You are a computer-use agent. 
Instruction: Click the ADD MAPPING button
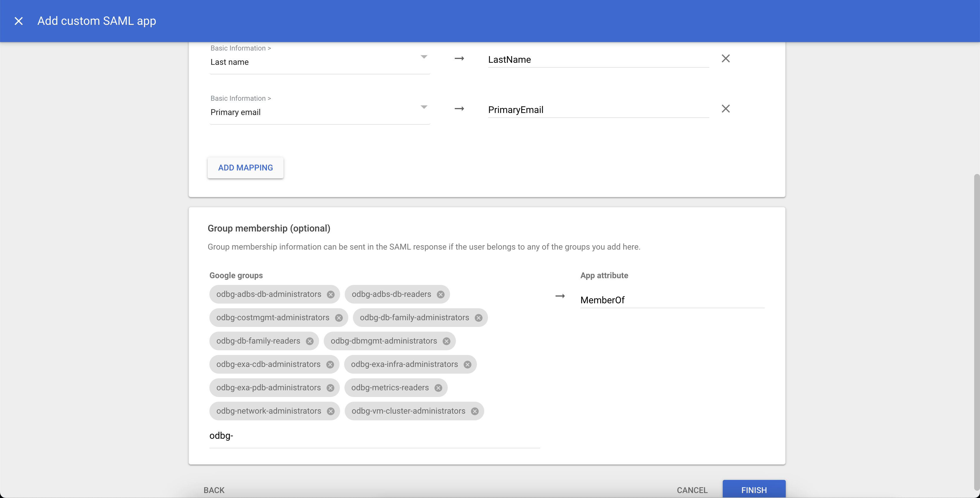click(245, 168)
